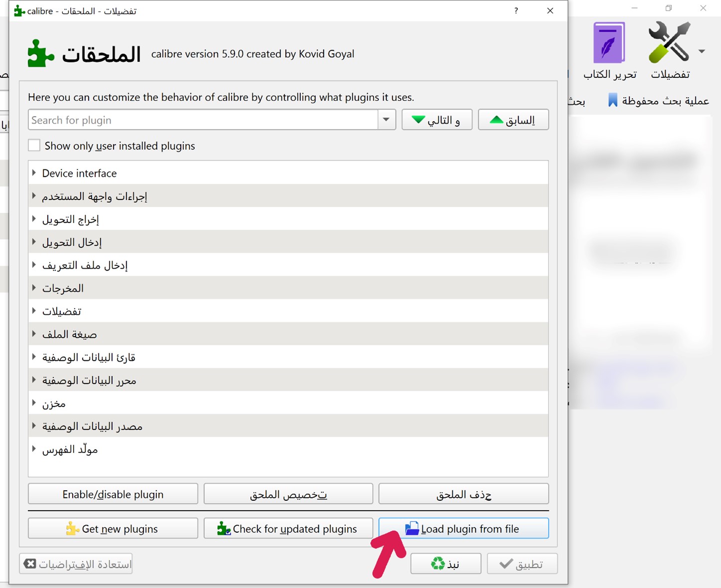
Task: Expand the إجراءات واجهة المستخدم category
Action: click(x=34, y=196)
